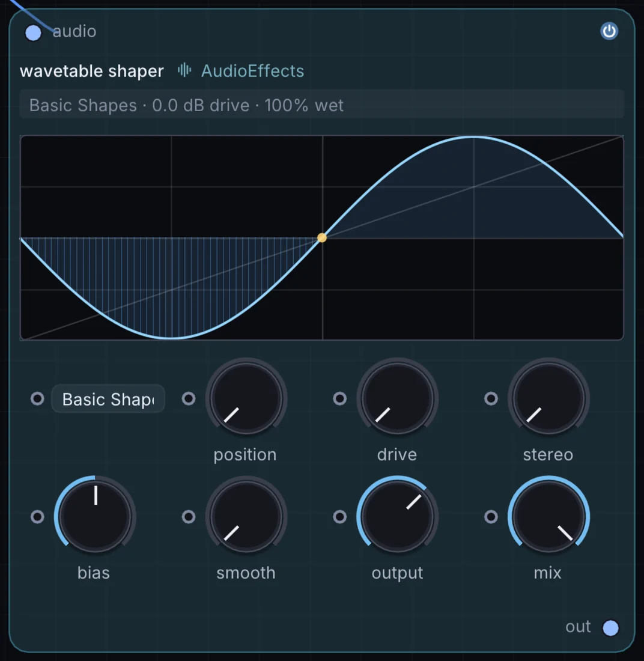Click the out port label
The height and width of the screenshot is (661, 644).
click(x=578, y=627)
